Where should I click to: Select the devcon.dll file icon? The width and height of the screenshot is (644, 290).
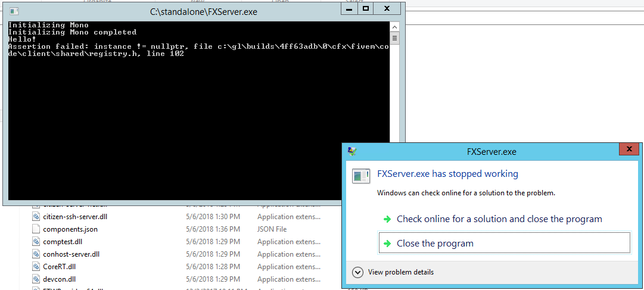click(x=36, y=279)
